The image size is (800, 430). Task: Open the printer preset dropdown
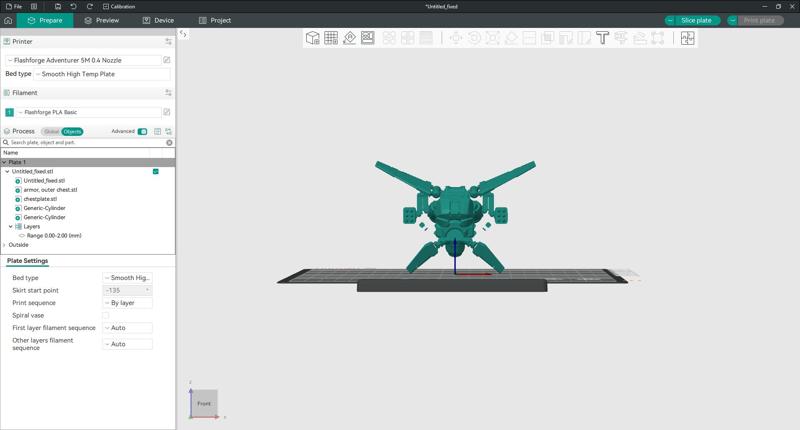click(83, 60)
